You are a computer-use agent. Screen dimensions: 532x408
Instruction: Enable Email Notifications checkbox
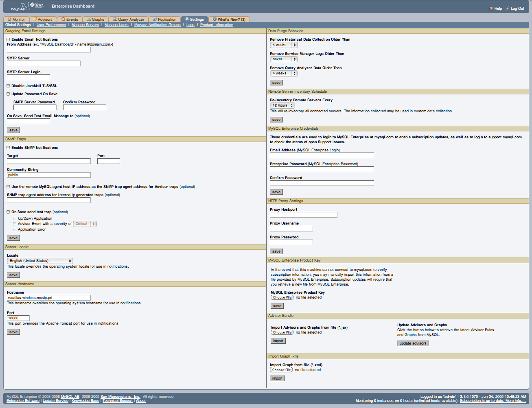[8, 39]
